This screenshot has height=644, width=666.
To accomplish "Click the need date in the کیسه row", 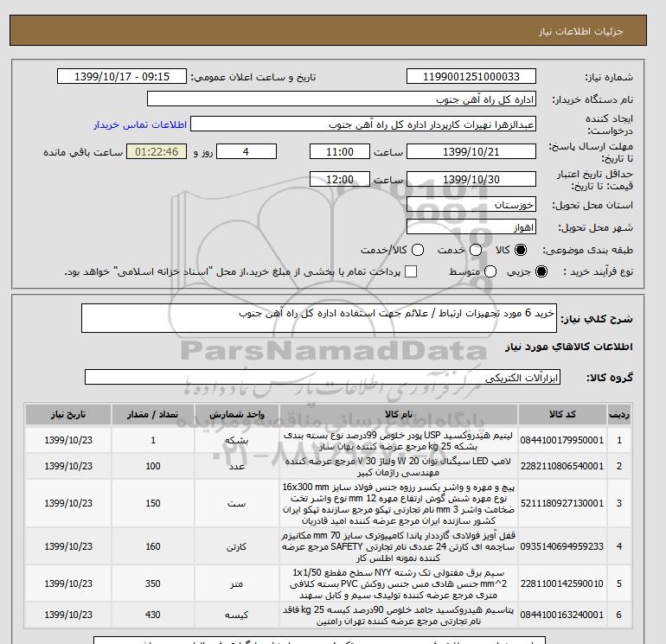I will [x=68, y=615].
